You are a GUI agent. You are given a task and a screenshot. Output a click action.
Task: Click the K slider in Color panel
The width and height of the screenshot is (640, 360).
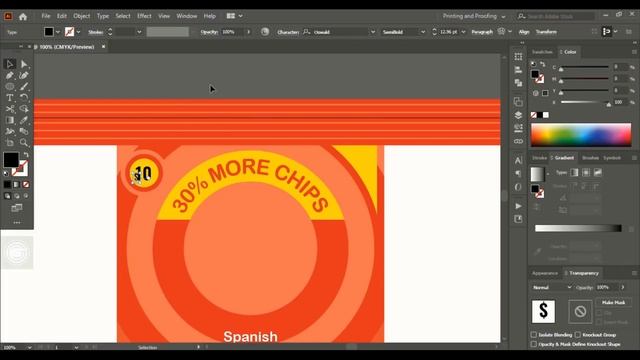(x=584, y=102)
